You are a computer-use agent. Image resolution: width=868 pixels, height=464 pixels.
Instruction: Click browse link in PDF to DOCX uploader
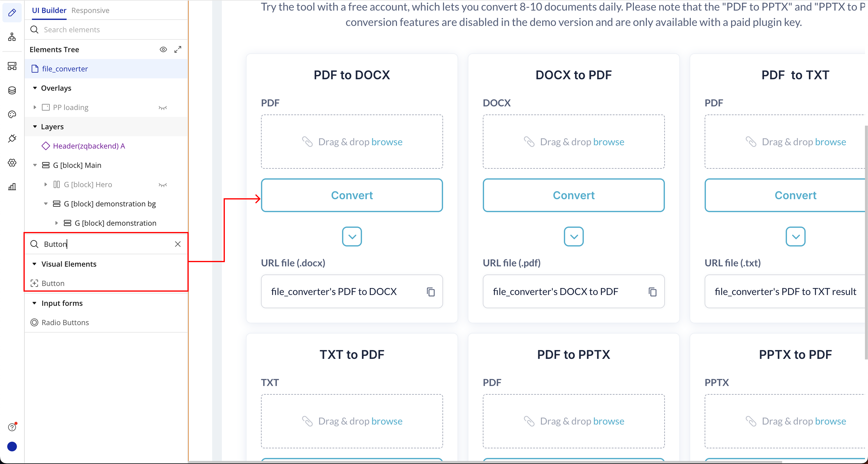(x=387, y=142)
